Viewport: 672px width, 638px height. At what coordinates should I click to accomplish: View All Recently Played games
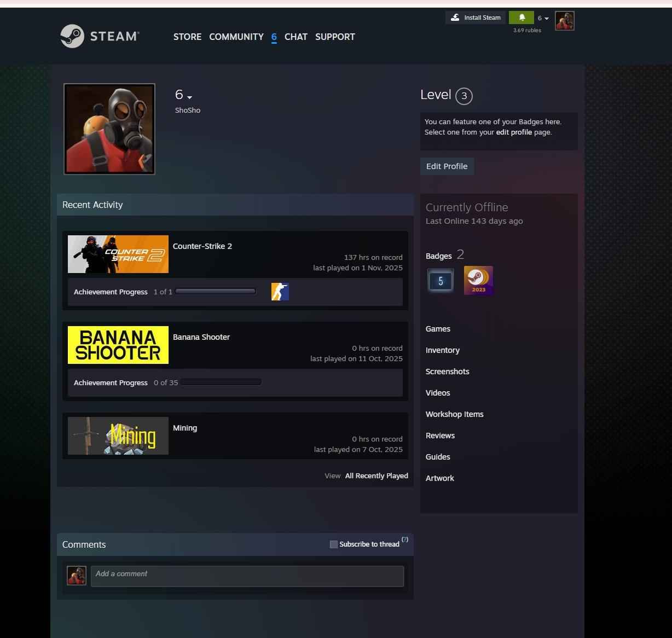tap(376, 475)
